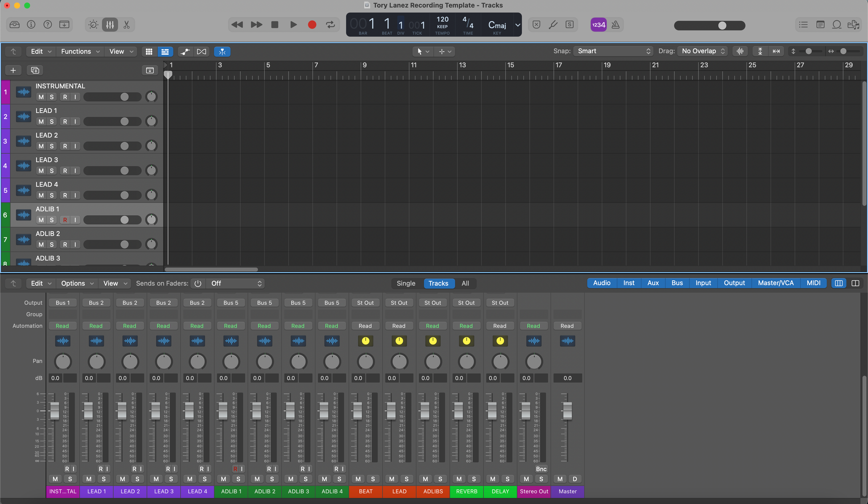Disable record enable on ADLIB 1 track
868x504 pixels.
tap(65, 220)
